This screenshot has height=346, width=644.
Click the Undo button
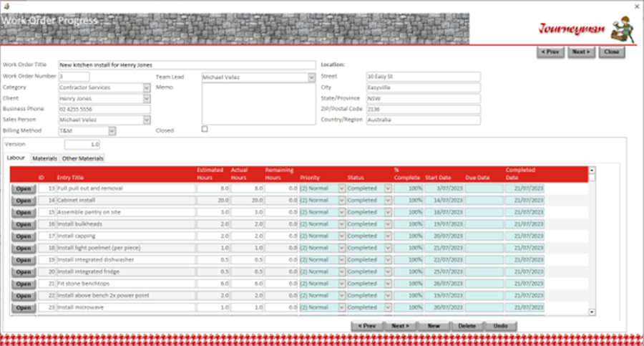pos(500,326)
